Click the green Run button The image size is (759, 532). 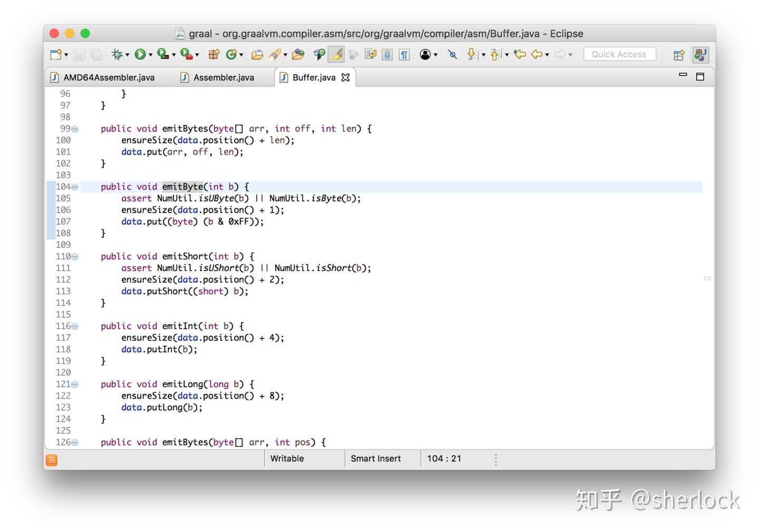(140, 54)
